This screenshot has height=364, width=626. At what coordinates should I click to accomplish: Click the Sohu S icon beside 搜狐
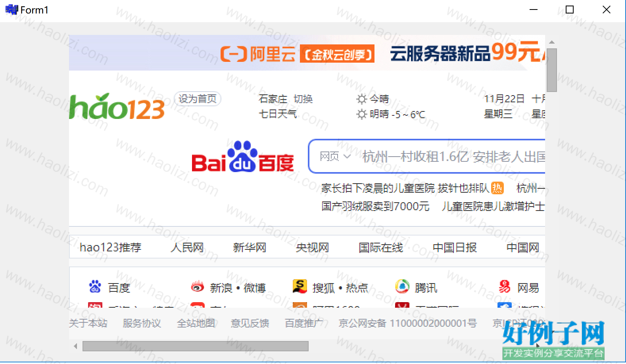[x=300, y=286]
